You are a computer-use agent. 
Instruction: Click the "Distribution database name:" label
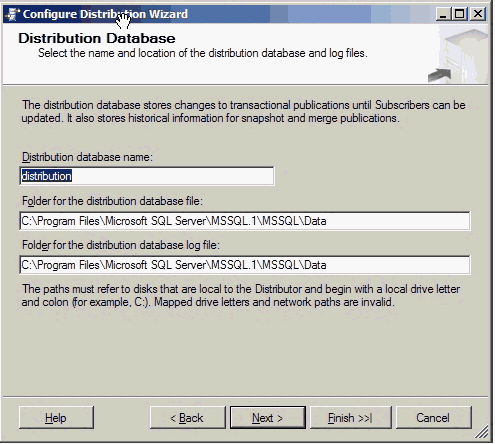[x=87, y=157]
